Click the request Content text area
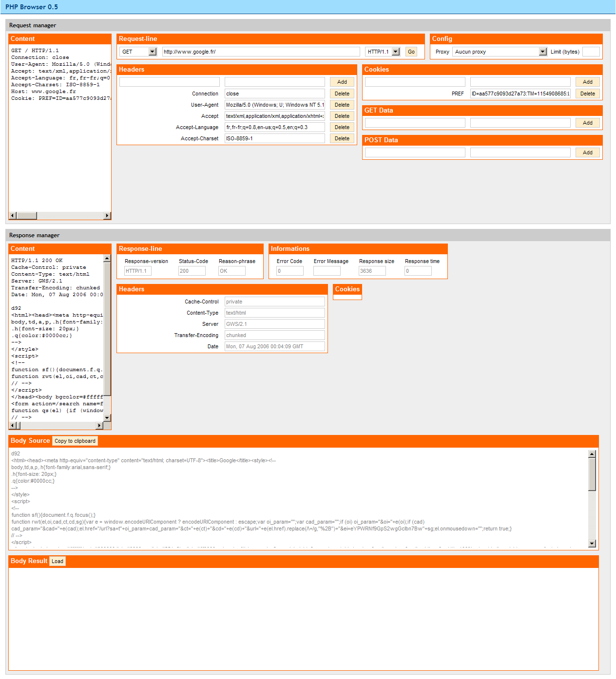Image resolution: width=616 pixels, height=679 pixels. click(60, 128)
